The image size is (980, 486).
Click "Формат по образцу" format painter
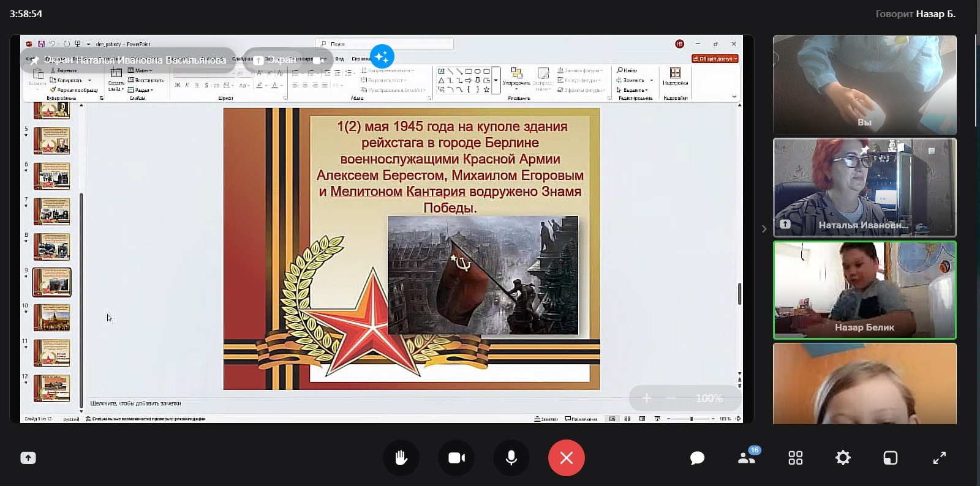click(x=74, y=90)
